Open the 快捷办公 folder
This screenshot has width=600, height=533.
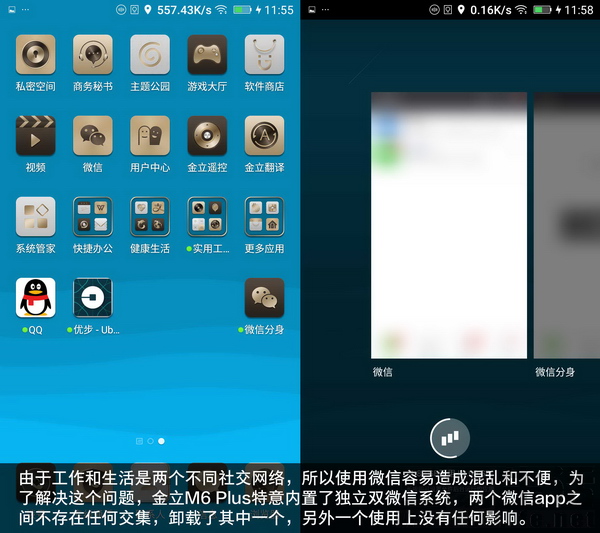coord(93,217)
